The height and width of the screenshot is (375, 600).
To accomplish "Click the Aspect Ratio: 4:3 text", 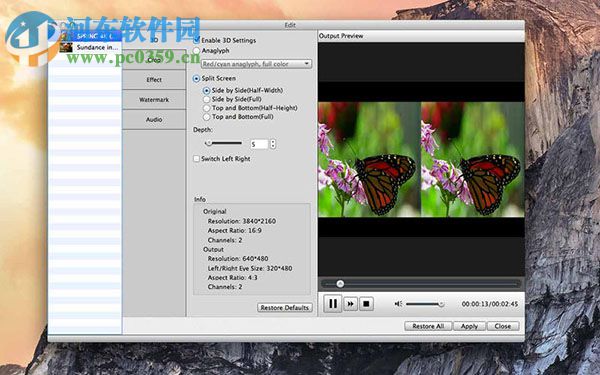I will pyautogui.click(x=232, y=277).
